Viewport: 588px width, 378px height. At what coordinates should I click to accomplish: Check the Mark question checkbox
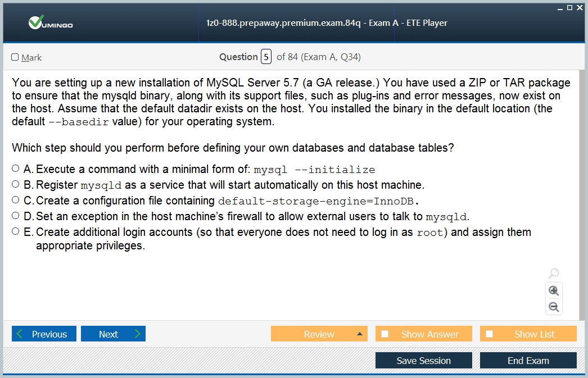[15, 57]
